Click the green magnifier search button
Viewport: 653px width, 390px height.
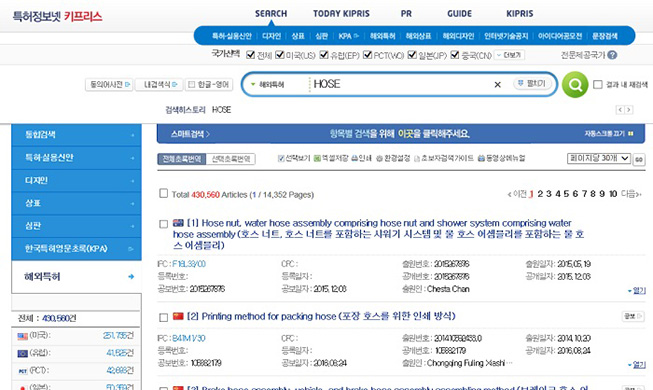click(x=575, y=85)
